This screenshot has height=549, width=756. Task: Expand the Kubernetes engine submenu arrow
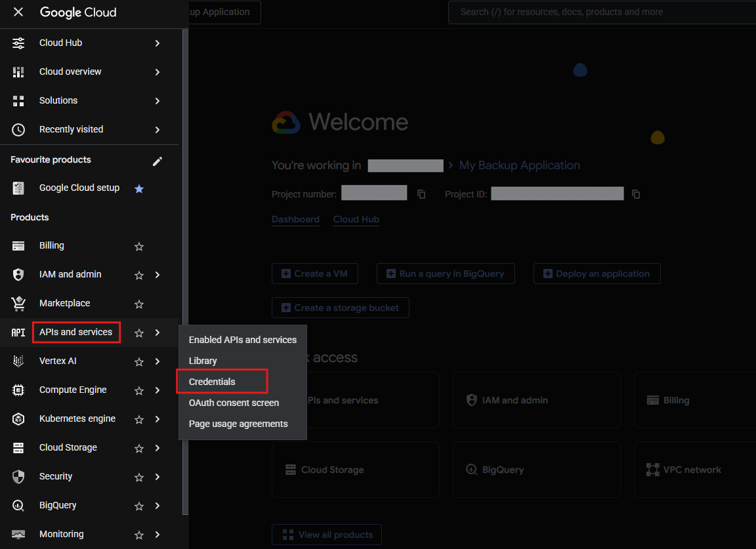tap(157, 419)
